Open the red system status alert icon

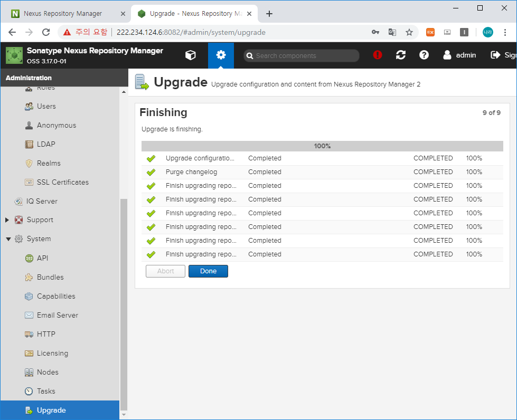point(377,55)
